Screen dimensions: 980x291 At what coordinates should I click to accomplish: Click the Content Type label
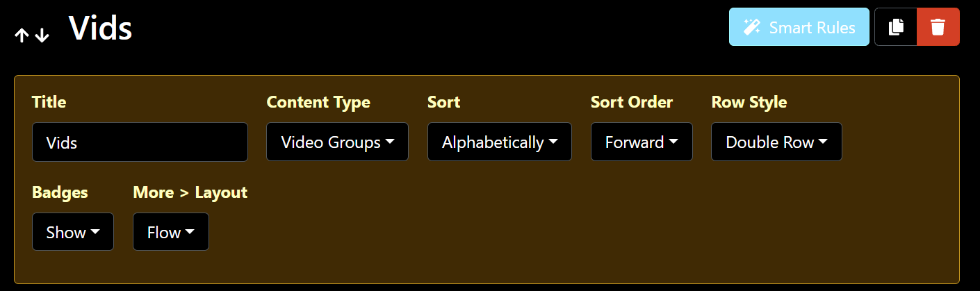(x=318, y=102)
